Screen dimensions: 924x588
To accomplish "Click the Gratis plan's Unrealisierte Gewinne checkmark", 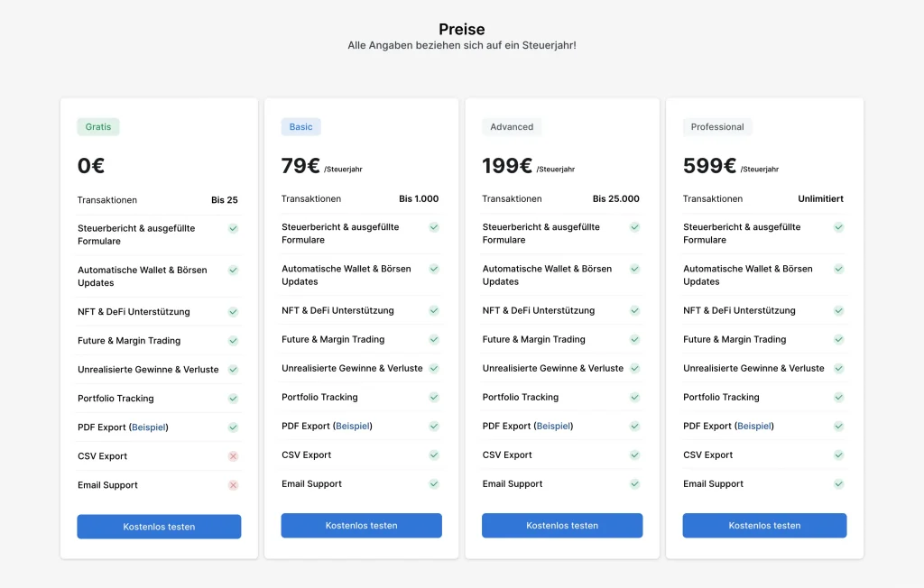I will coord(233,370).
